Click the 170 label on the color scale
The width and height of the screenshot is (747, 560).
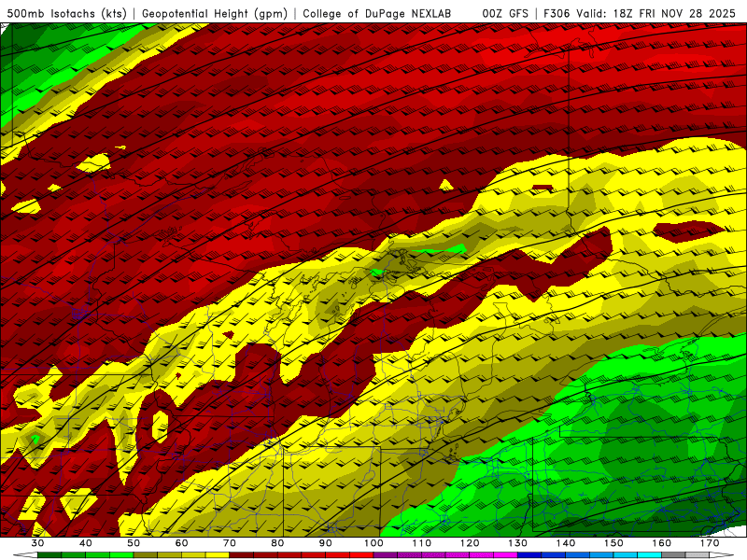click(710, 543)
